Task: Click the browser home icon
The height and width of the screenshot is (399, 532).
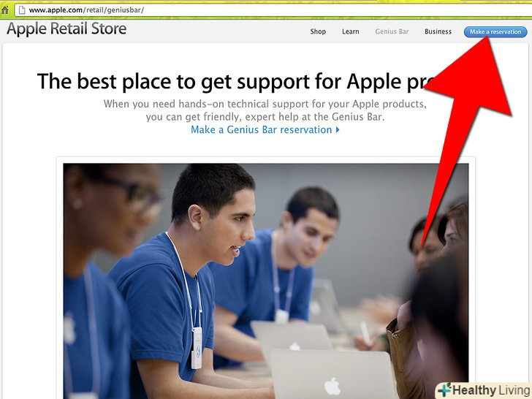Action: [5, 10]
